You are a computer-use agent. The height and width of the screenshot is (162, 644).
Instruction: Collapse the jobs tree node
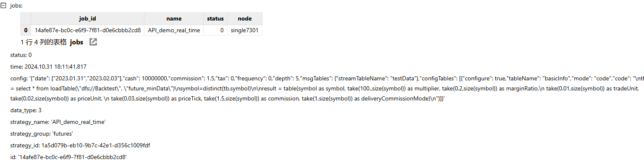(4, 5)
